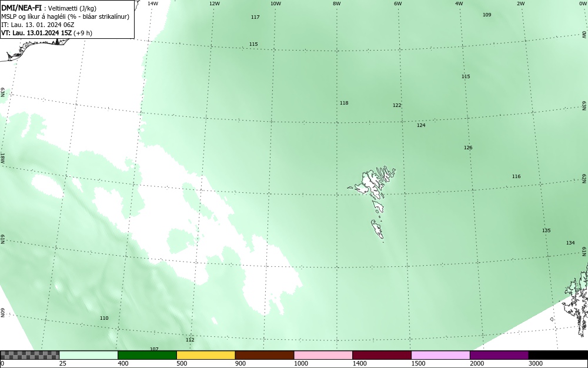Click the legend label 400
Image resolution: width=588 pixels, height=368 pixels.
click(x=123, y=363)
